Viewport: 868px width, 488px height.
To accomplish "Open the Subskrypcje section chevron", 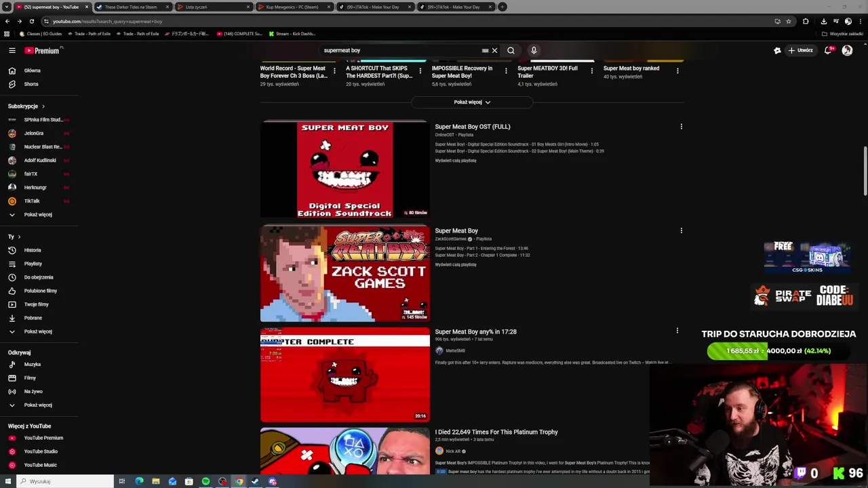I will pyautogui.click(x=43, y=106).
